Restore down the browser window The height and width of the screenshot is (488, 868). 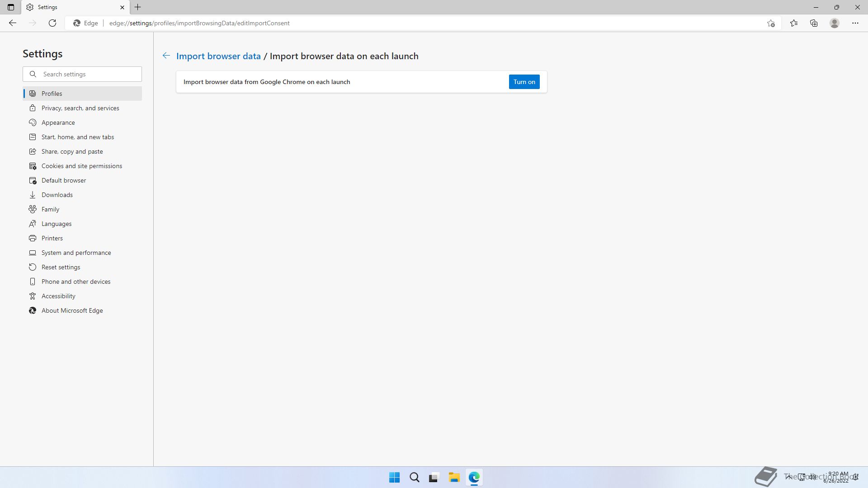click(836, 7)
